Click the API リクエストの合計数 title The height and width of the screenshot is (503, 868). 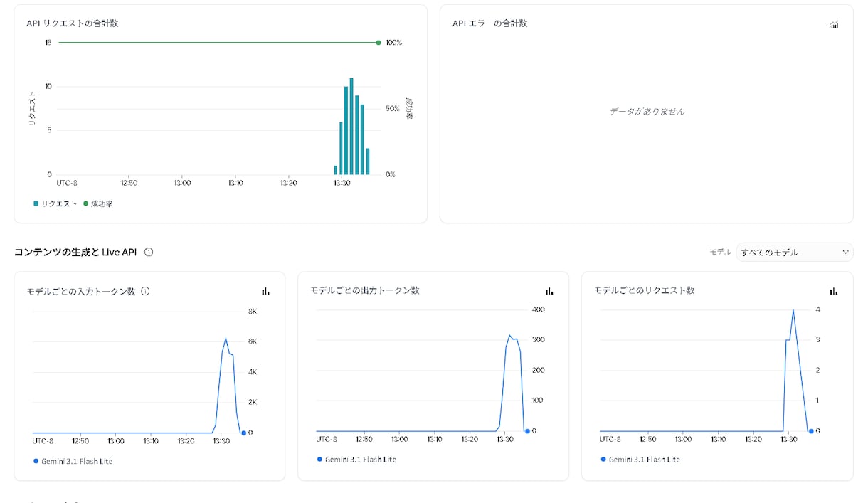(x=72, y=23)
